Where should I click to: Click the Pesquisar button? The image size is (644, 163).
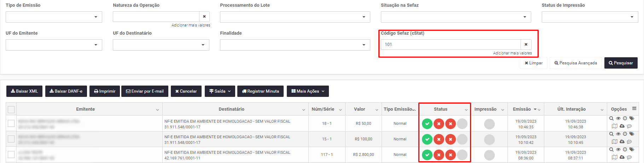[621, 63]
